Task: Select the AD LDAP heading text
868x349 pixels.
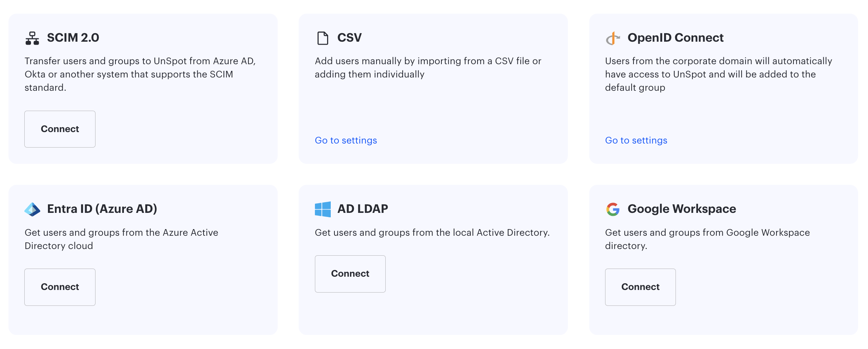Action: click(x=362, y=209)
